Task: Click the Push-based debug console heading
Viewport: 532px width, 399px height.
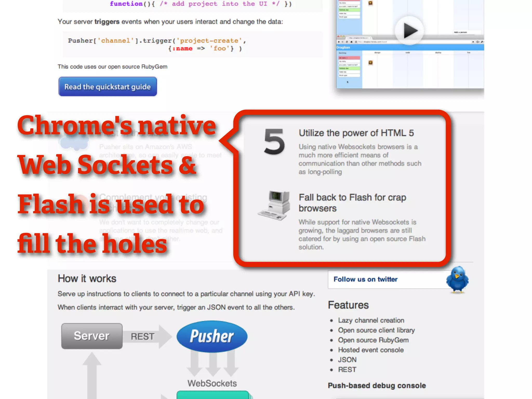Action: (377, 385)
